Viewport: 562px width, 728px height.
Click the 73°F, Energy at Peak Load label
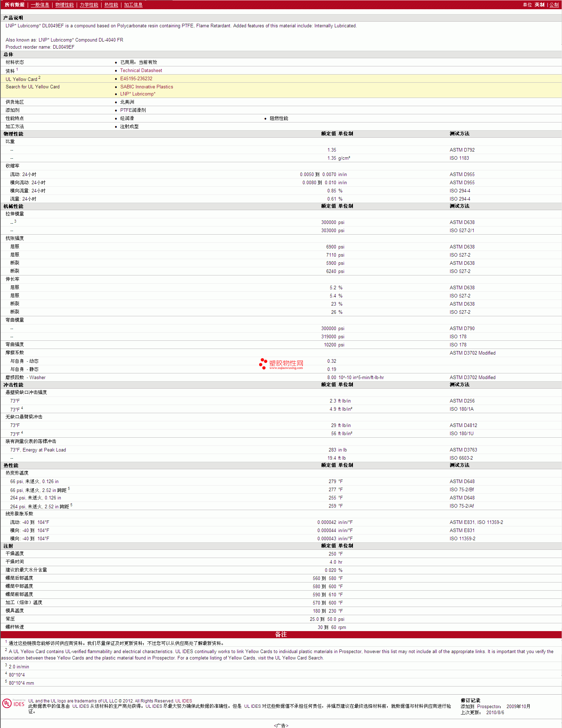(x=38, y=450)
